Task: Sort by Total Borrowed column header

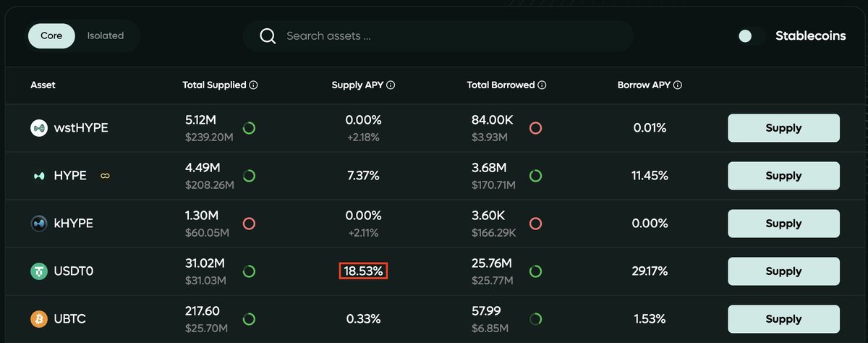Action: [x=501, y=85]
